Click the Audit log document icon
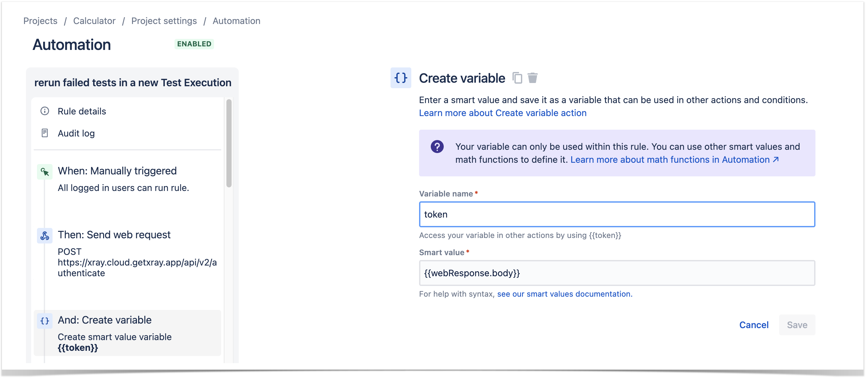The height and width of the screenshot is (379, 868). pyautogui.click(x=44, y=133)
